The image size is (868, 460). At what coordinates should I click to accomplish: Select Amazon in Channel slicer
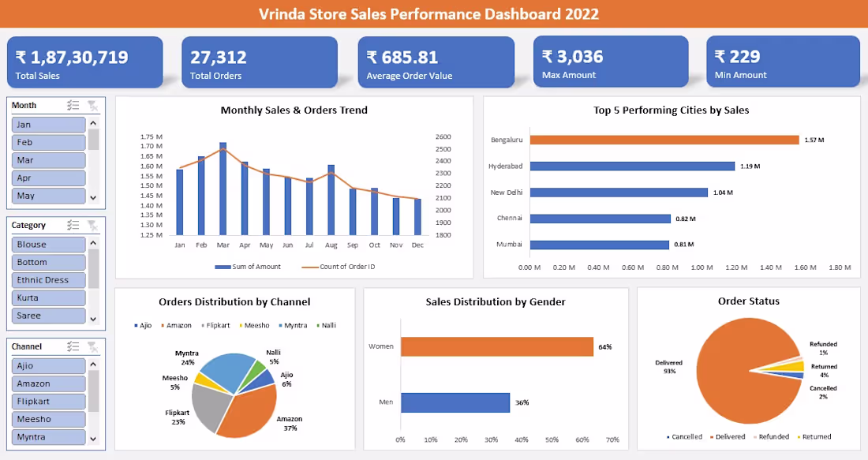pyautogui.click(x=49, y=383)
